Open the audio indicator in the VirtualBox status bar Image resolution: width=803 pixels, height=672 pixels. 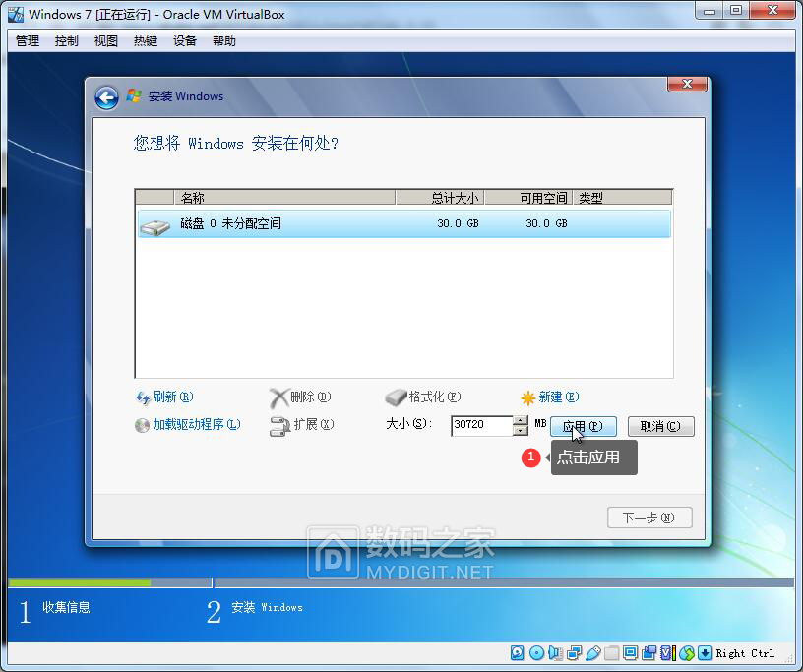click(x=555, y=653)
